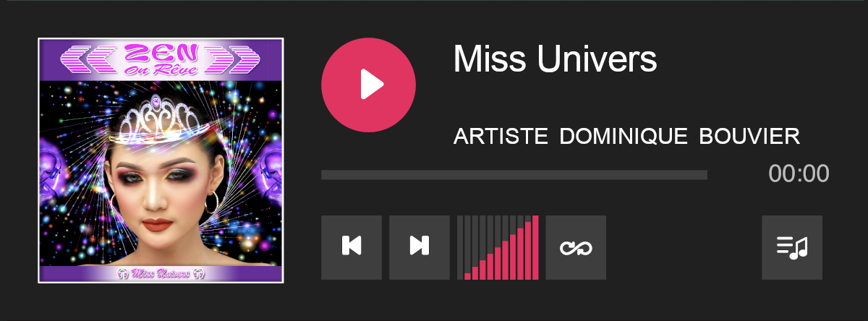Start playback with the red play button

tap(368, 85)
